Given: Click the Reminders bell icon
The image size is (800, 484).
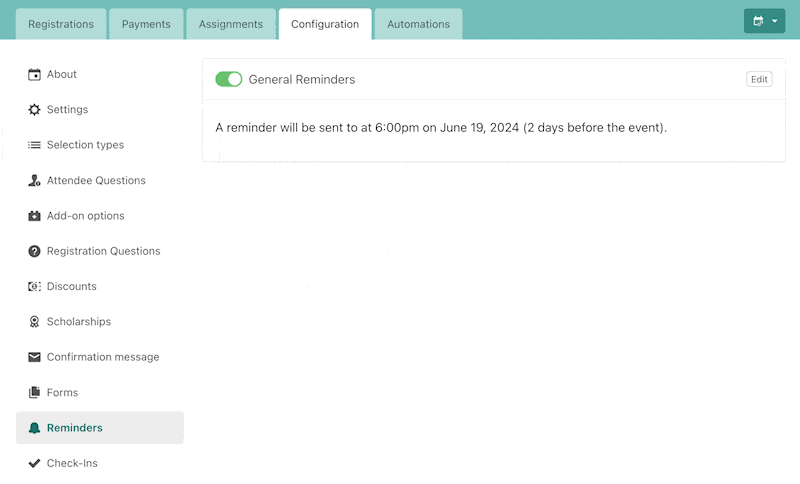Looking at the screenshot, I should 34,428.
